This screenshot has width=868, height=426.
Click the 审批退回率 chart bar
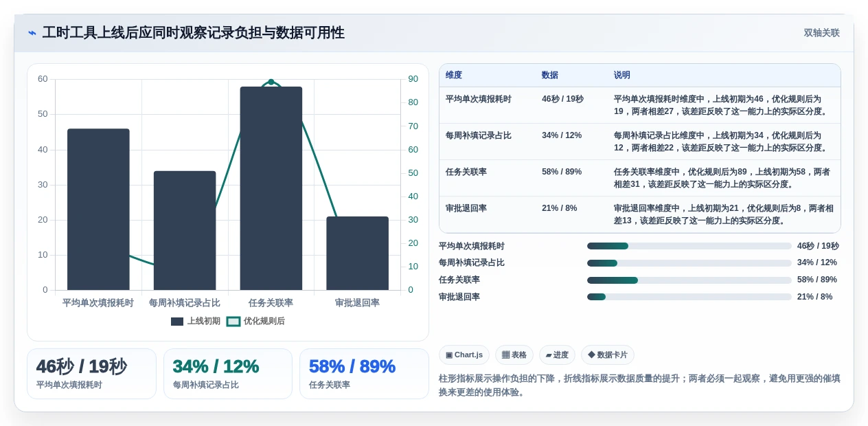(358, 253)
